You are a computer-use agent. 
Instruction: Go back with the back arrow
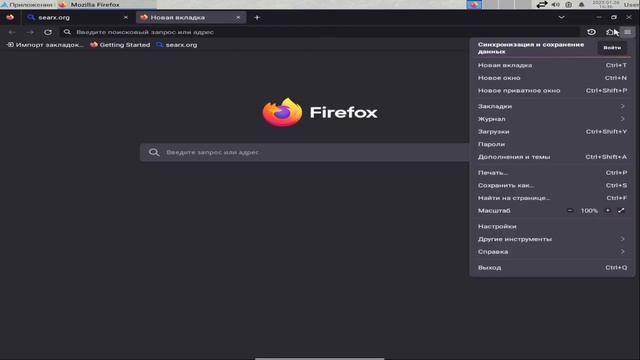12,32
